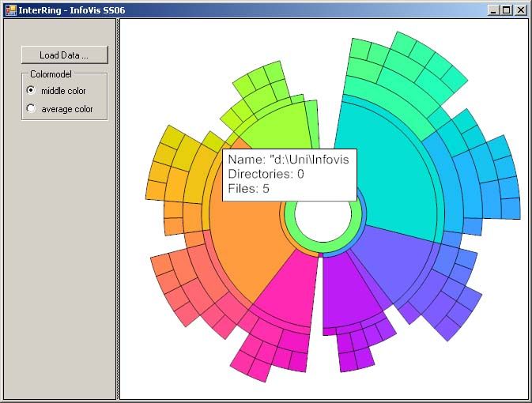Click the vertical splitter beside the left panel
The image size is (532, 403).
pyautogui.click(x=118, y=209)
